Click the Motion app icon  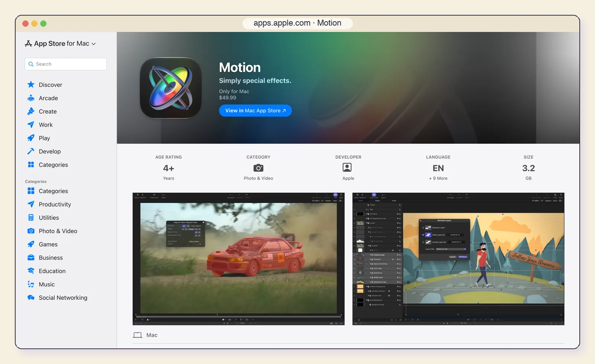(x=171, y=88)
